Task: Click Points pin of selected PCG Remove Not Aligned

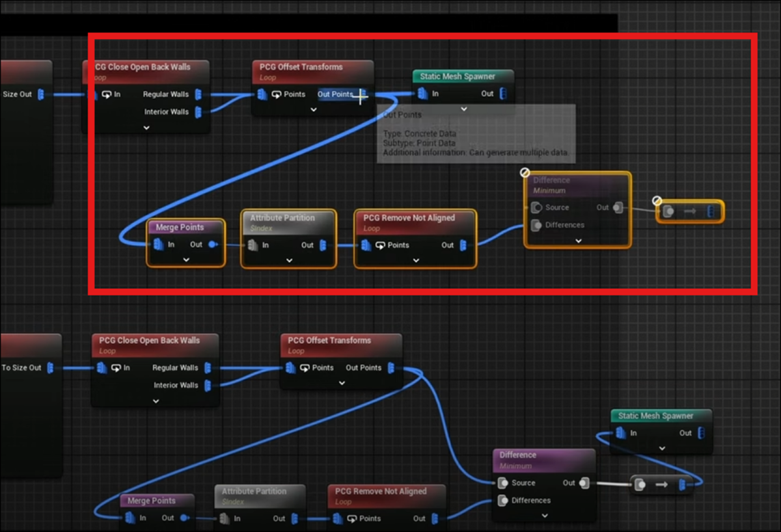Action: tap(366, 245)
